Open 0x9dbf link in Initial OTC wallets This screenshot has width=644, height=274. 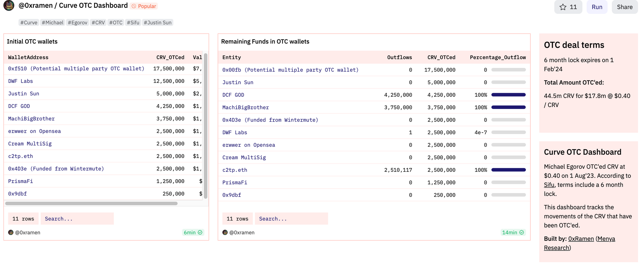coord(17,194)
